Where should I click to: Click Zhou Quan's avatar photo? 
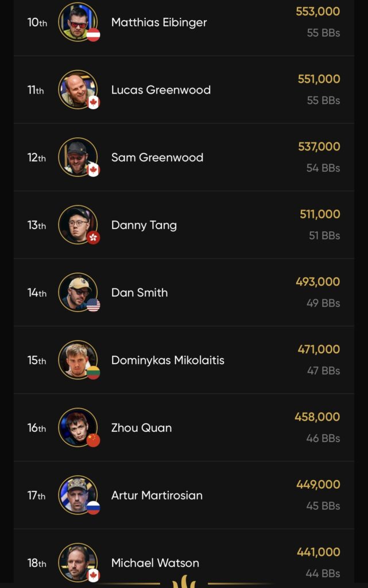78,427
